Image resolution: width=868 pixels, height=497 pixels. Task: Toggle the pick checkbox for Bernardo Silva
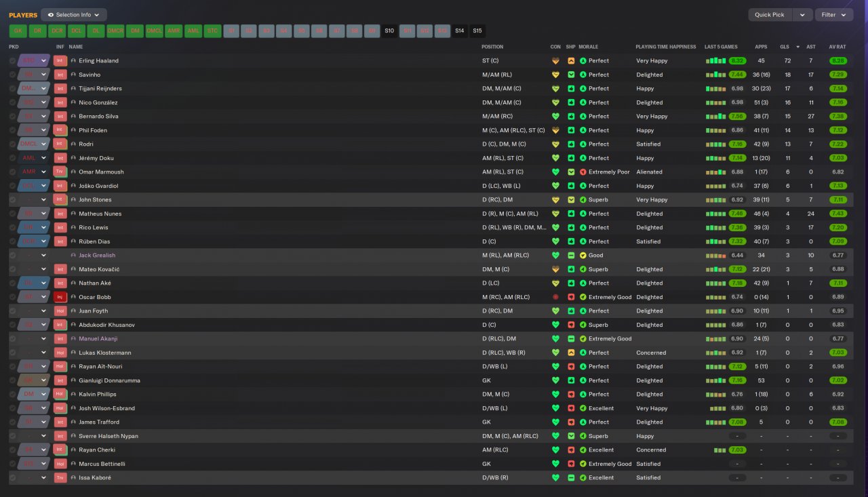[x=12, y=117]
